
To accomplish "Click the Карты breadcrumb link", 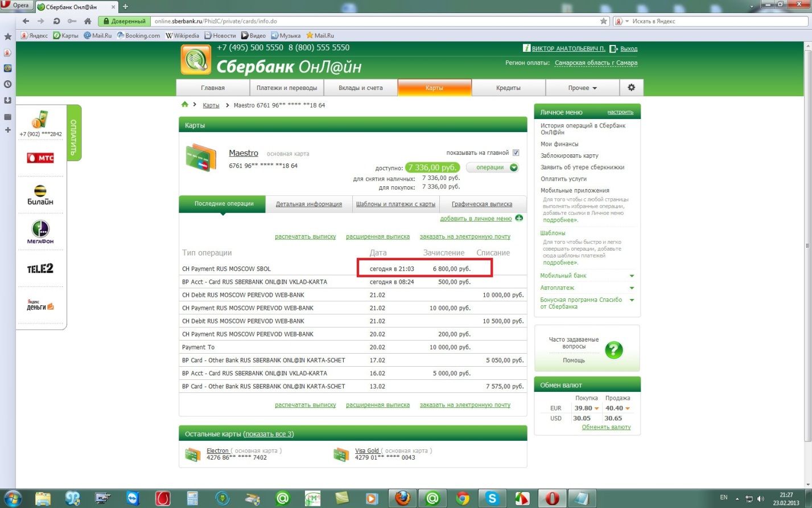I will [x=211, y=105].
